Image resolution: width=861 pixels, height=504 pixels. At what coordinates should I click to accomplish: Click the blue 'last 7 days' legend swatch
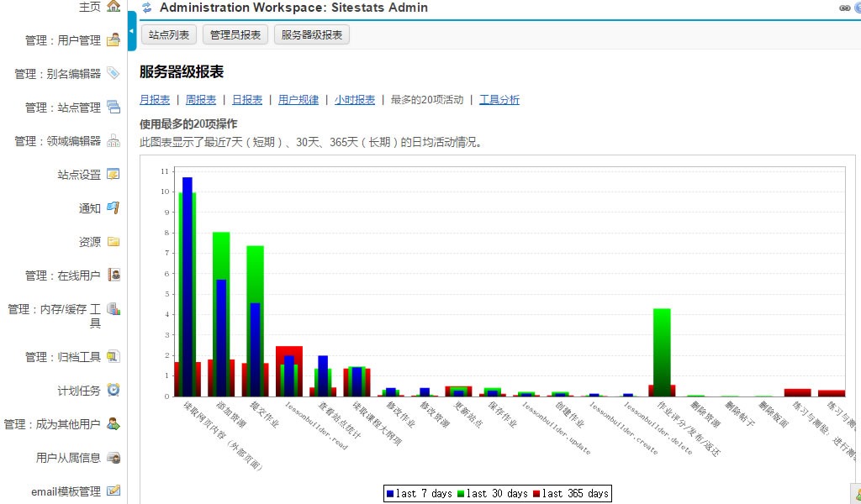pos(390,494)
